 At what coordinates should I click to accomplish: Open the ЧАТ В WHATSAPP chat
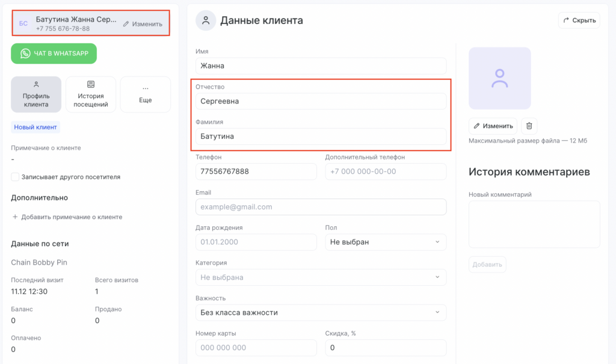pos(54,54)
